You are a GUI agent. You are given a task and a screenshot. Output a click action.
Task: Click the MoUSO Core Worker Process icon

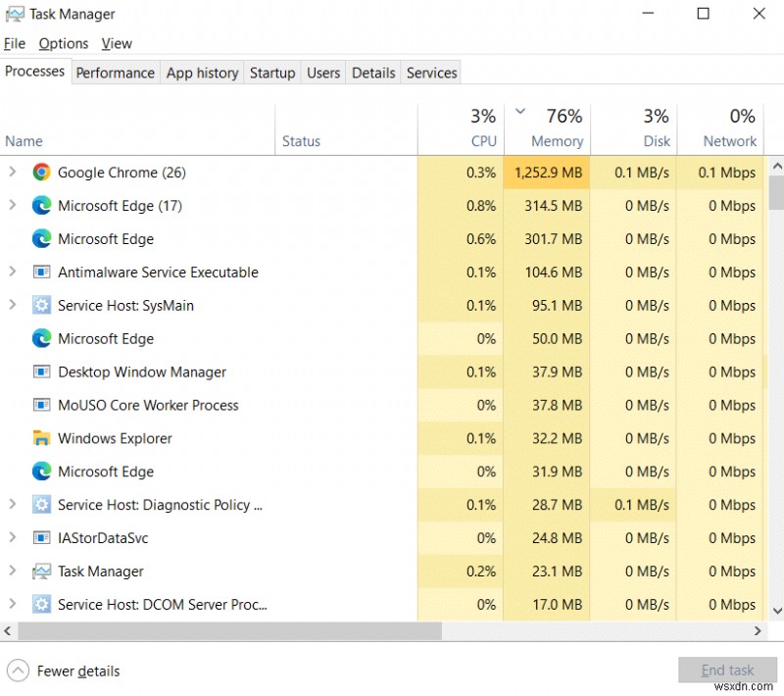pyautogui.click(x=41, y=405)
